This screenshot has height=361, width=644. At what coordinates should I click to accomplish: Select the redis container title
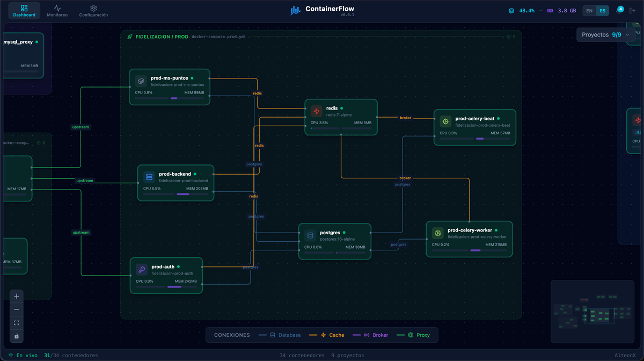332,108
